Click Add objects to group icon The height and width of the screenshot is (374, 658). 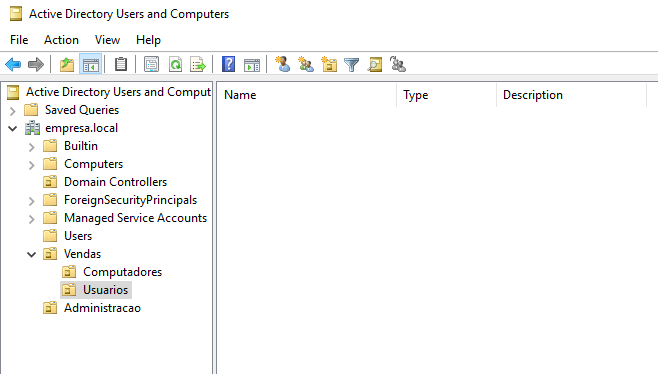tap(397, 64)
